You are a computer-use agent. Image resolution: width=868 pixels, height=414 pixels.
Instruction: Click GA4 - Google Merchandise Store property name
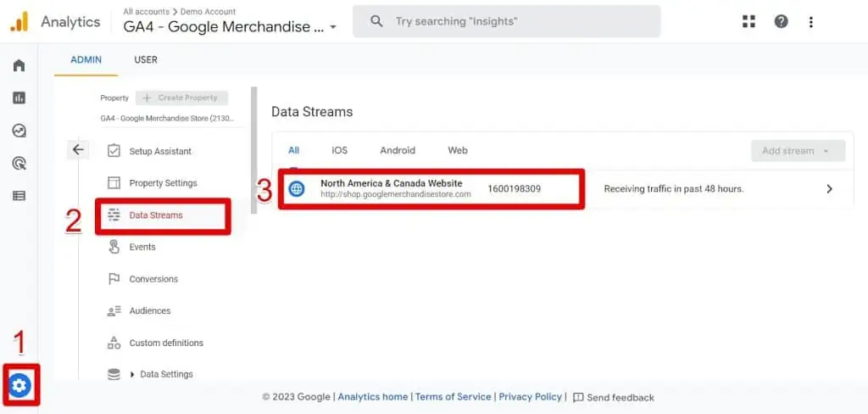[x=167, y=118]
